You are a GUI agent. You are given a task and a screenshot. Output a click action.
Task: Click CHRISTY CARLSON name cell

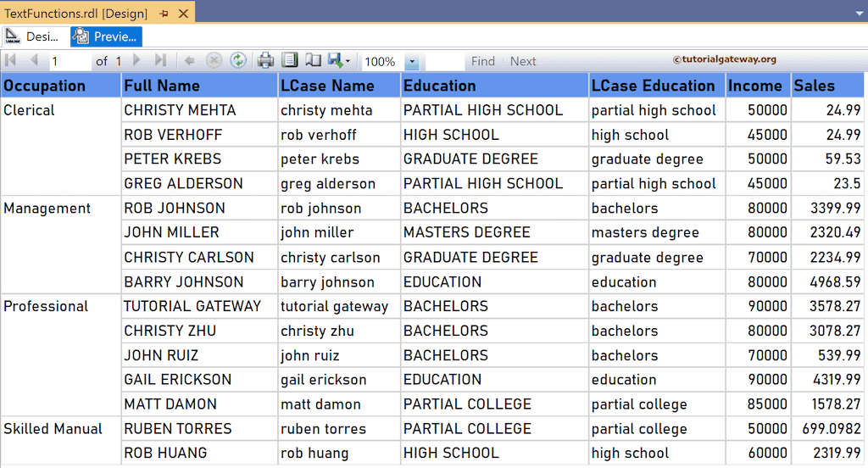pyautogui.click(x=199, y=257)
